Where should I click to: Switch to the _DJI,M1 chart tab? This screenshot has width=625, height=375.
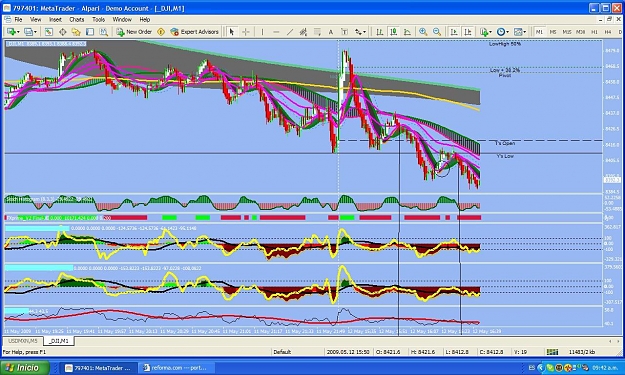59,341
